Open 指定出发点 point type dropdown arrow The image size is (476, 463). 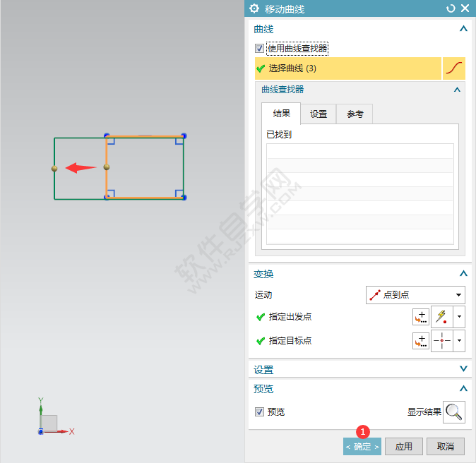459,317
